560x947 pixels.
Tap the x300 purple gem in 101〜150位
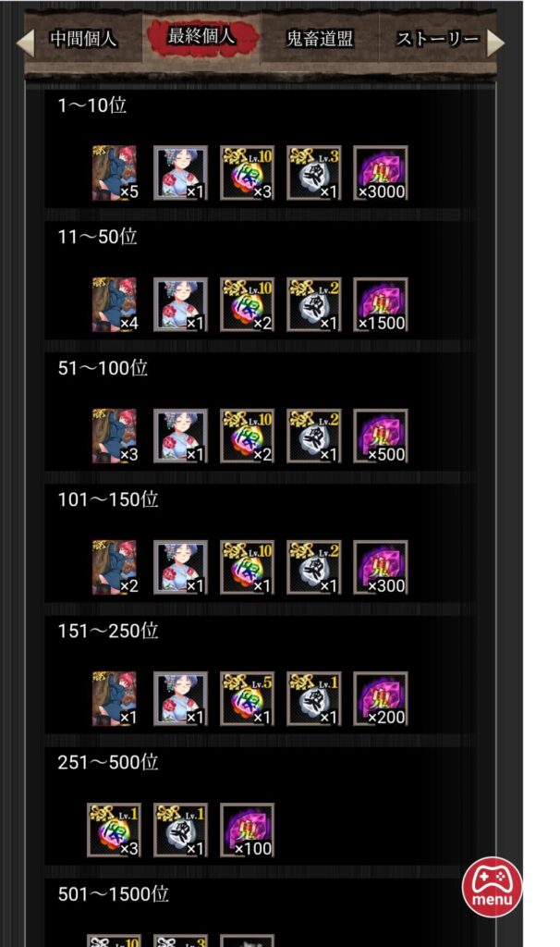point(380,568)
